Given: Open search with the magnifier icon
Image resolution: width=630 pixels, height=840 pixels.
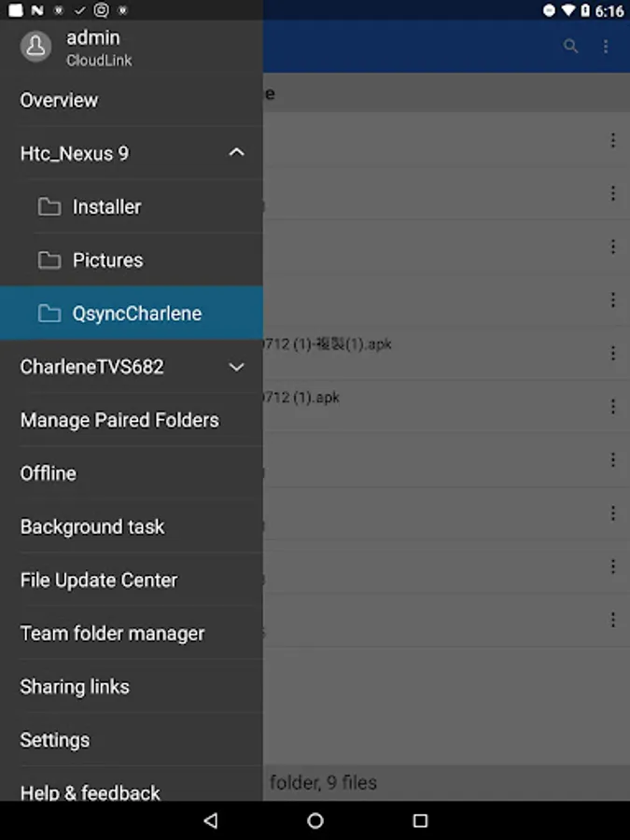Looking at the screenshot, I should click(x=570, y=46).
